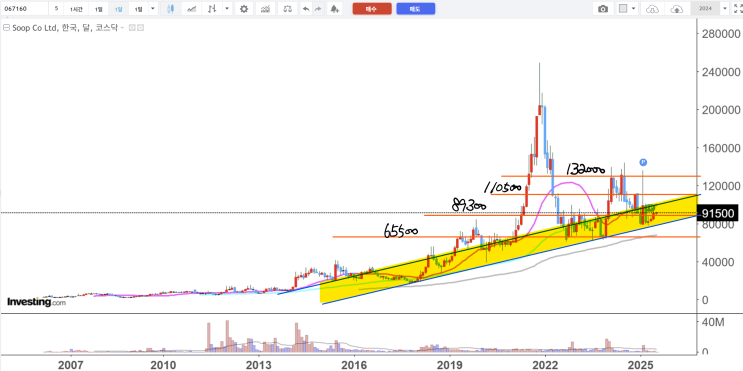The height and width of the screenshot is (371, 743).
Task: Open the indicators icon in toolbar
Action: tap(266, 9)
